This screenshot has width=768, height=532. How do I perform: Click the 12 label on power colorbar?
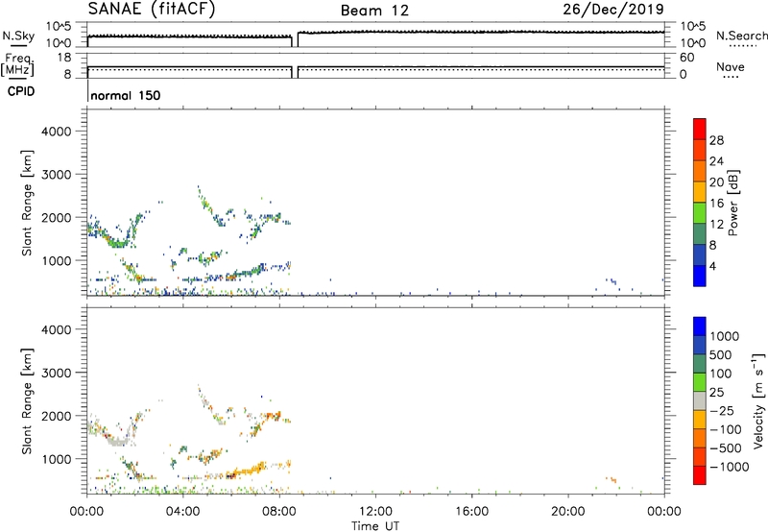pyautogui.click(x=716, y=225)
